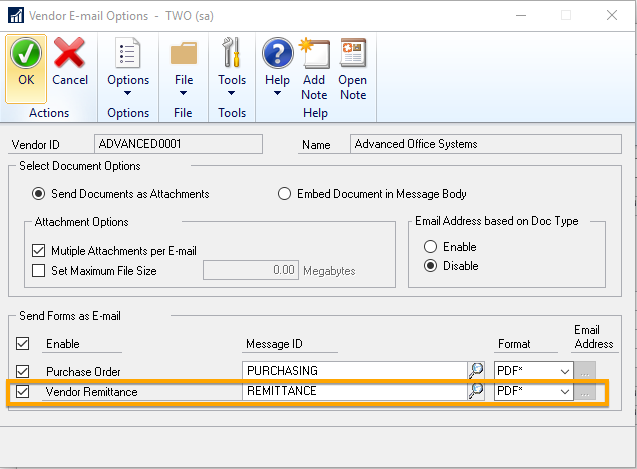Close the Vendor E-mail Options window
Screen dimensions: 637x469
click(x=612, y=15)
